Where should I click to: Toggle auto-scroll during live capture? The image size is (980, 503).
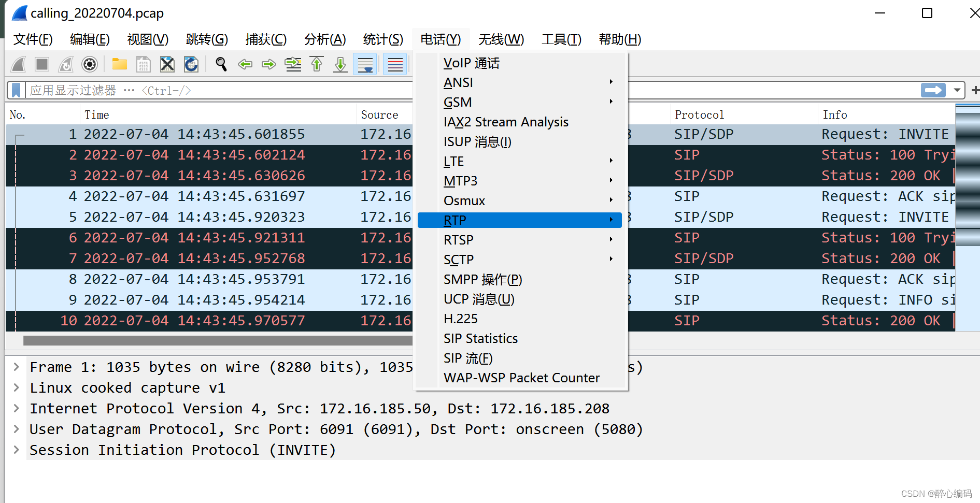[x=365, y=64]
